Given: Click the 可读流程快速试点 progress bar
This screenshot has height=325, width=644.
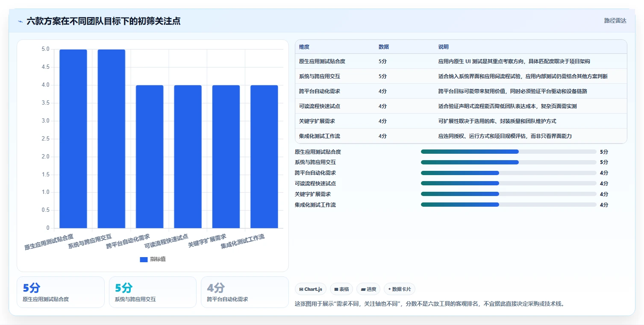Looking at the screenshot, I should (509, 183).
